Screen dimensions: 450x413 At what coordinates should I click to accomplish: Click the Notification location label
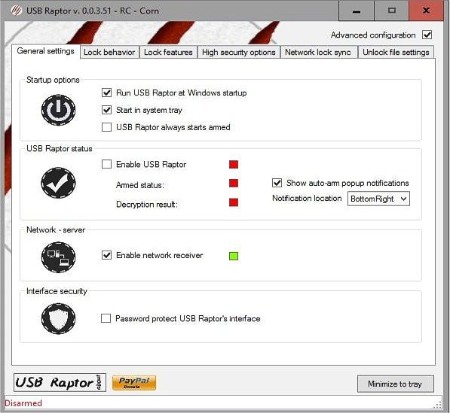pos(307,198)
